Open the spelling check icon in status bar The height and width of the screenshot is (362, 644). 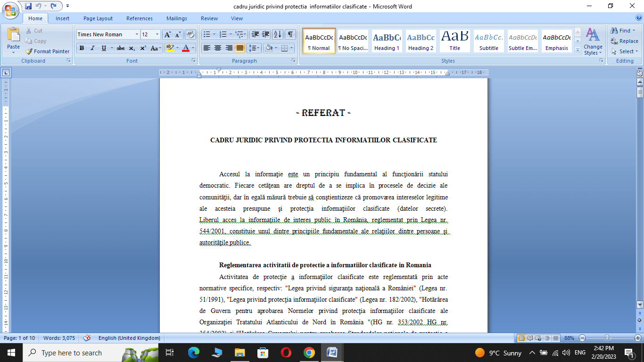point(86,338)
